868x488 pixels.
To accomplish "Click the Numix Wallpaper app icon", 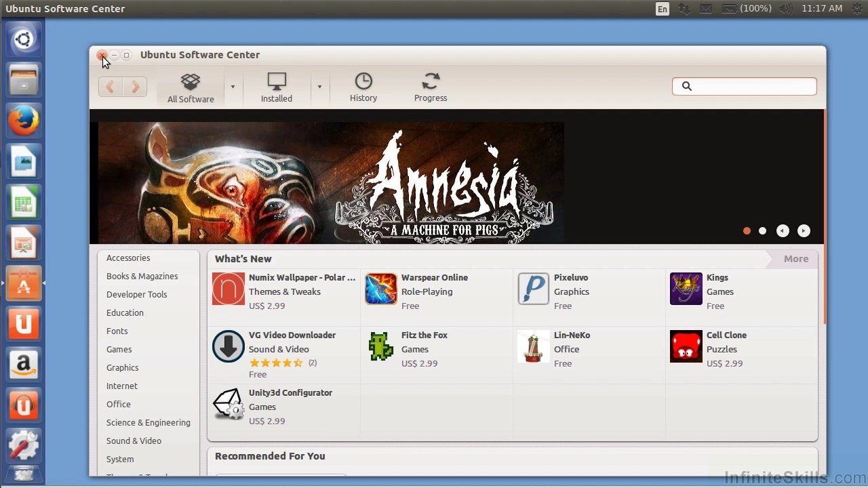I will 229,289.
